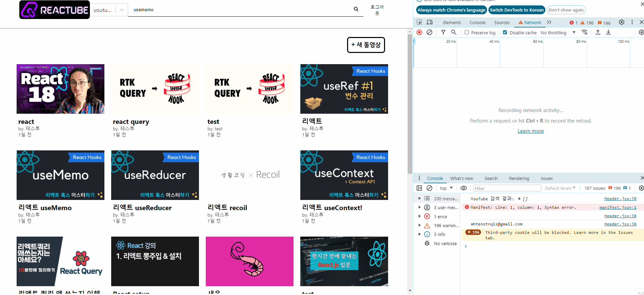Open the 리액트 useReducer video title
Image resolution: width=644 pixels, height=295 pixels.
pos(142,207)
